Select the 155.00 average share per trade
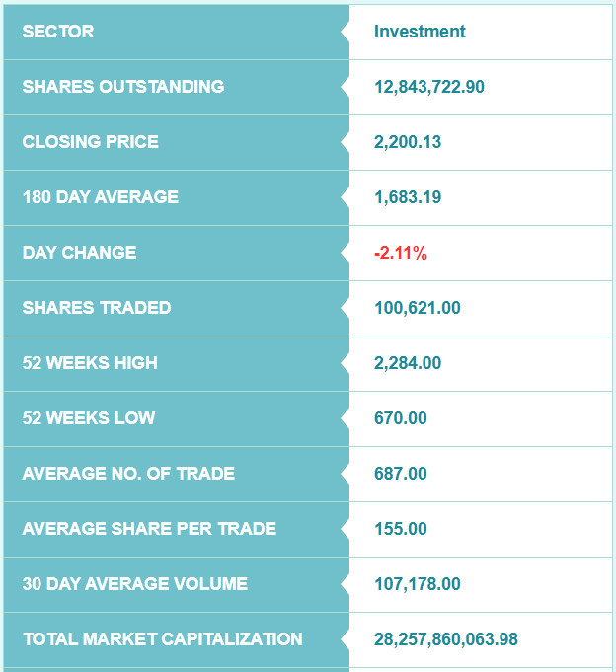The height and width of the screenshot is (672, 616). pyautogui.click(x=401, y=529)
